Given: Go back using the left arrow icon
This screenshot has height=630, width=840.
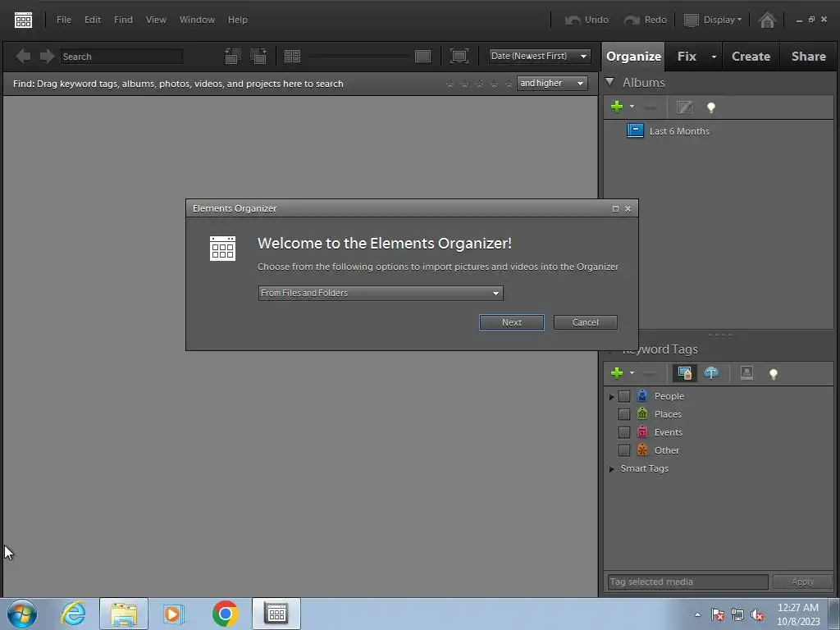Looking at the screenshot, I should [x=23, y=56].
